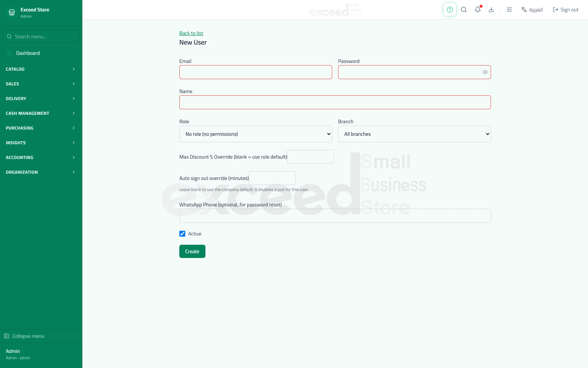
Task: Go to Dashboard in sidebar
Action: click(40, 53)
